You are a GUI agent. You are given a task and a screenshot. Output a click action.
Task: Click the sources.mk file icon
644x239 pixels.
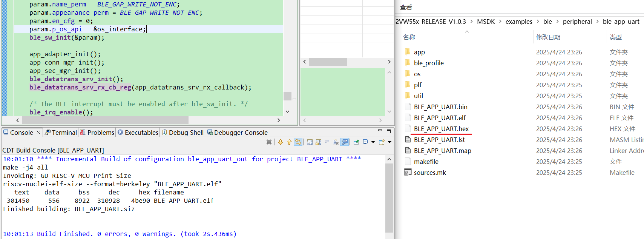[x=408, y=172]
